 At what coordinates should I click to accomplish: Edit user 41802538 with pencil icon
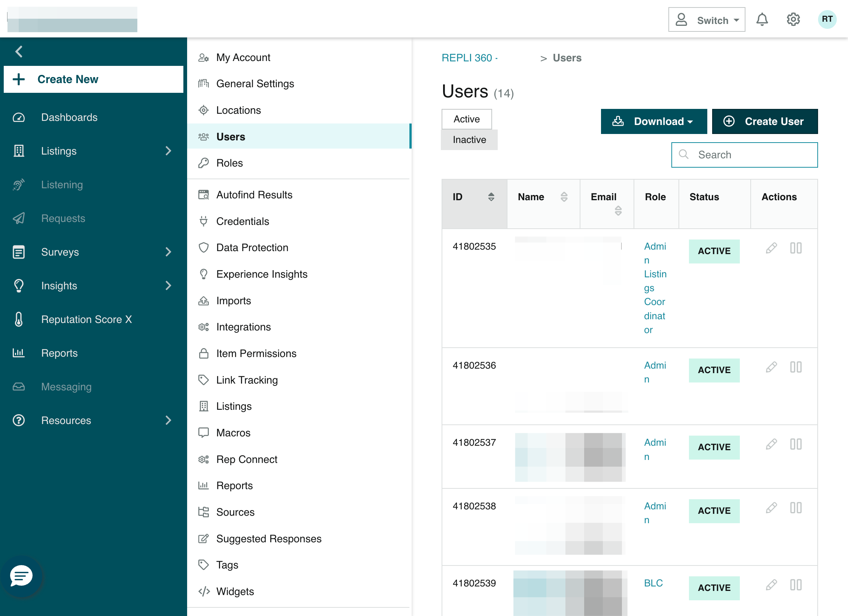click(771, 507)
